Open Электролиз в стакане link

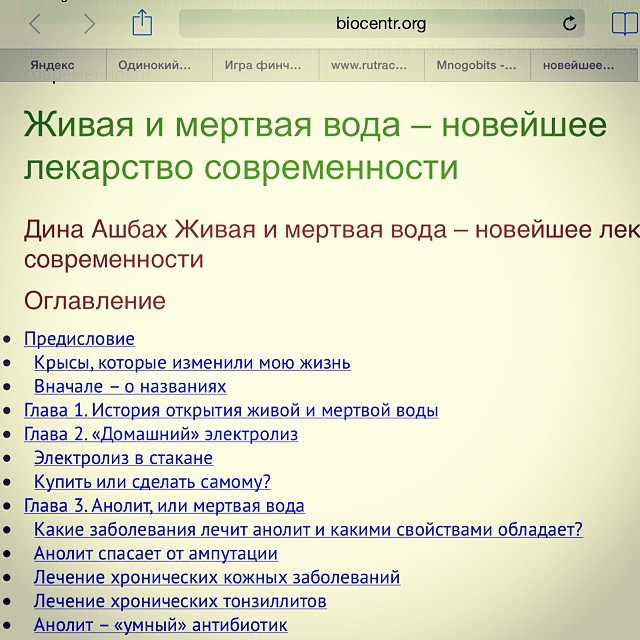pos(123,458)
